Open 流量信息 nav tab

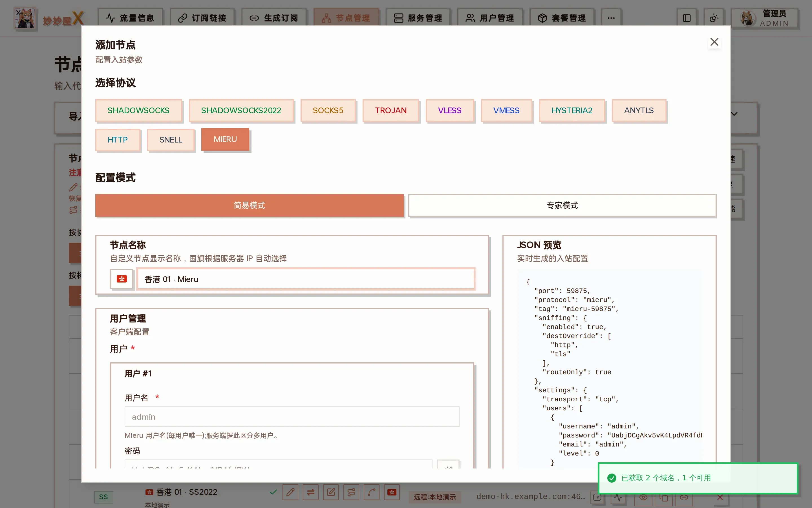click(x=130, y=18)
